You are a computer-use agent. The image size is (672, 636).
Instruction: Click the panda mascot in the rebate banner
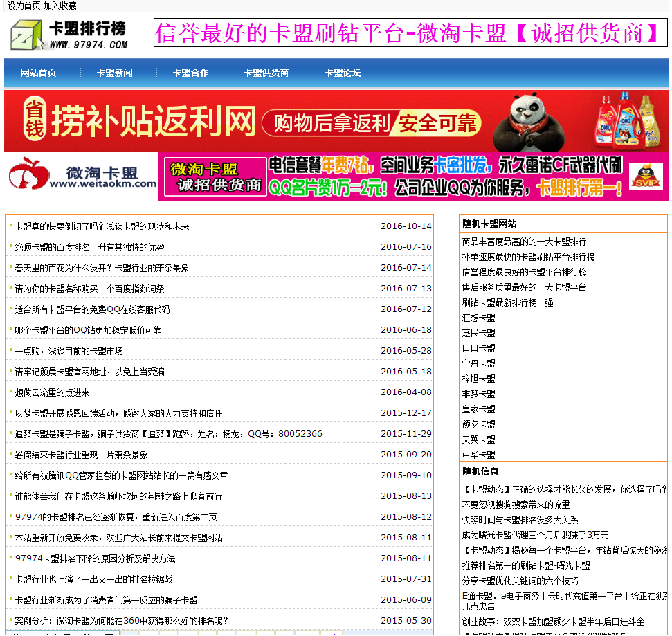tap(527, 120)
